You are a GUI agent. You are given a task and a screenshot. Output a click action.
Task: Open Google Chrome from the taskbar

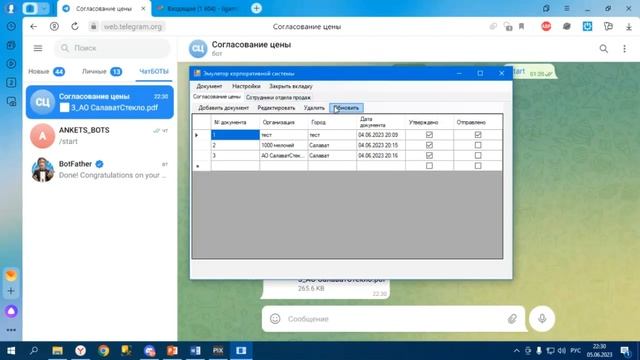click(x=103, y=351)
